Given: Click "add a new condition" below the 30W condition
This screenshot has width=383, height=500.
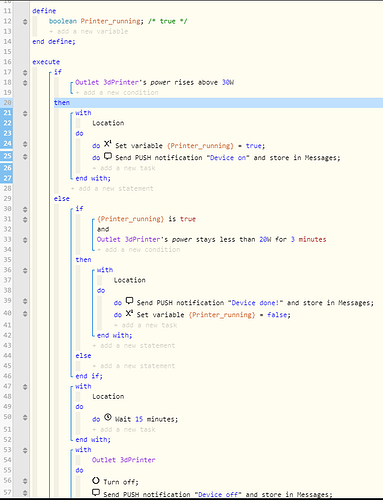Looking at the screenshot, I should [117, 93].
